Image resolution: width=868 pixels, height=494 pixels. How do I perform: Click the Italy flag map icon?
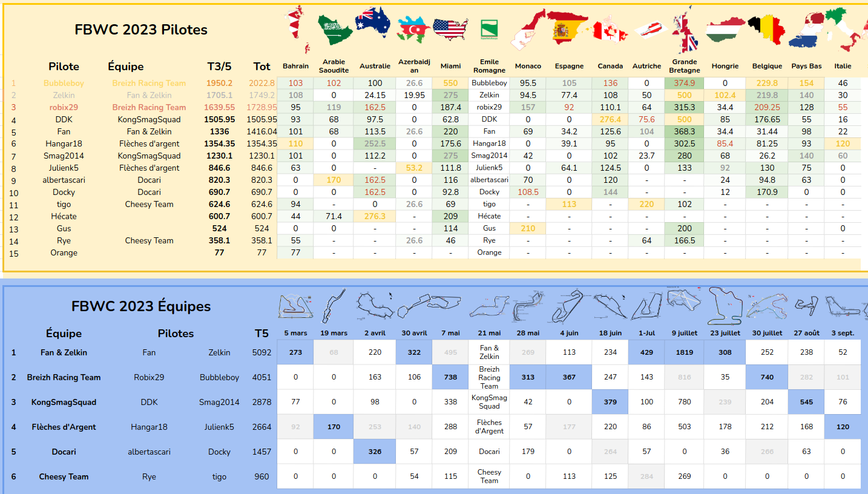click(x=843, y=30)
